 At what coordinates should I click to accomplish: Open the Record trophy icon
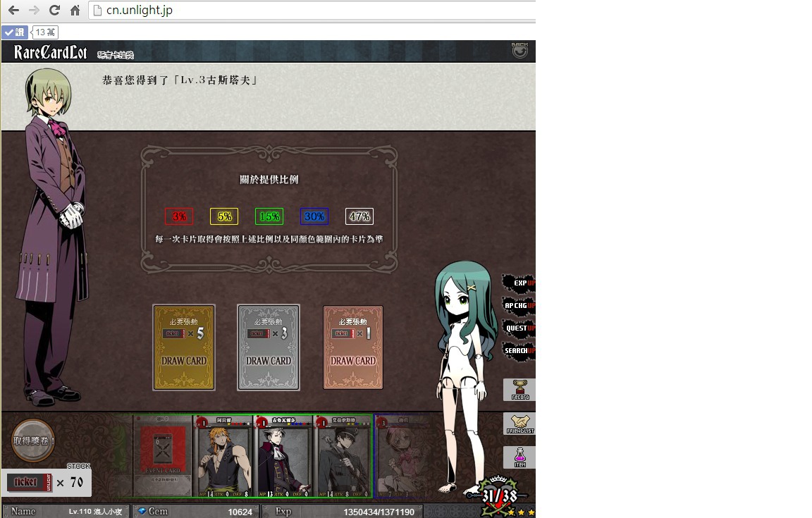point(519,390)
